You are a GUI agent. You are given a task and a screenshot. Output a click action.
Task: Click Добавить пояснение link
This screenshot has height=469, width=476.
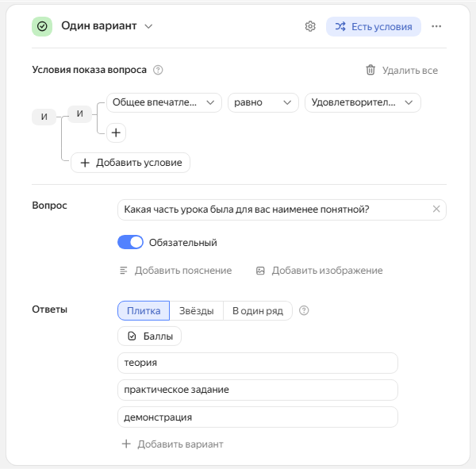pos(176,271)
